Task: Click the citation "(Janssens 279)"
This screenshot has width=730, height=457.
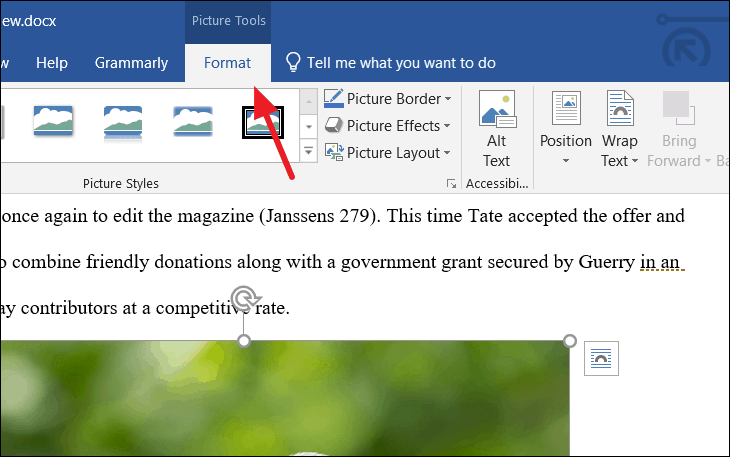Action: point(319,216)
